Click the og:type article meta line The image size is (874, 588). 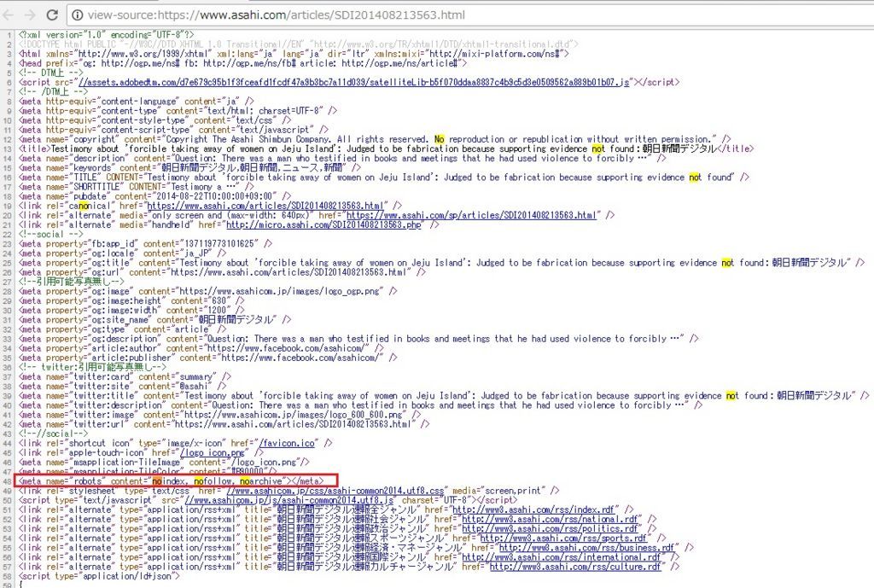[x=123, y=329]
